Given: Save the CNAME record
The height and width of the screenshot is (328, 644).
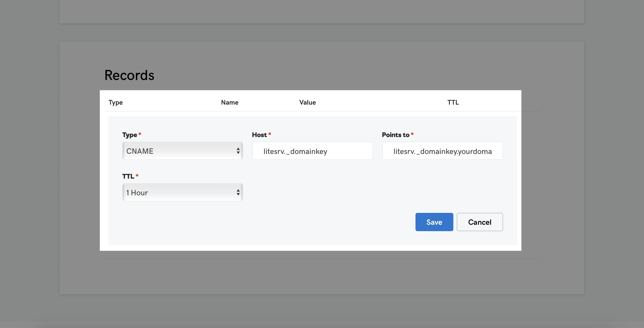Looking at the screenshot, I should pyautogui.click(x=434, y=222).
